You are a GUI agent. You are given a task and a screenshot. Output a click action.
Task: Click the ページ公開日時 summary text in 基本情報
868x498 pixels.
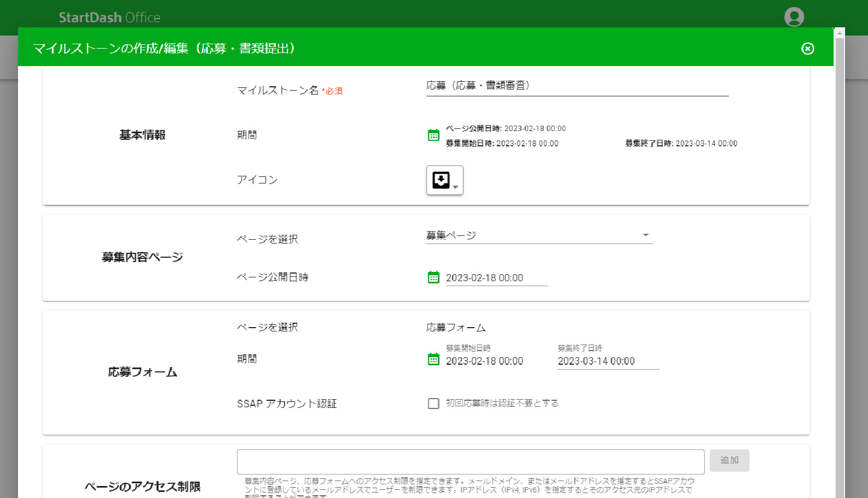click(506, 129)
